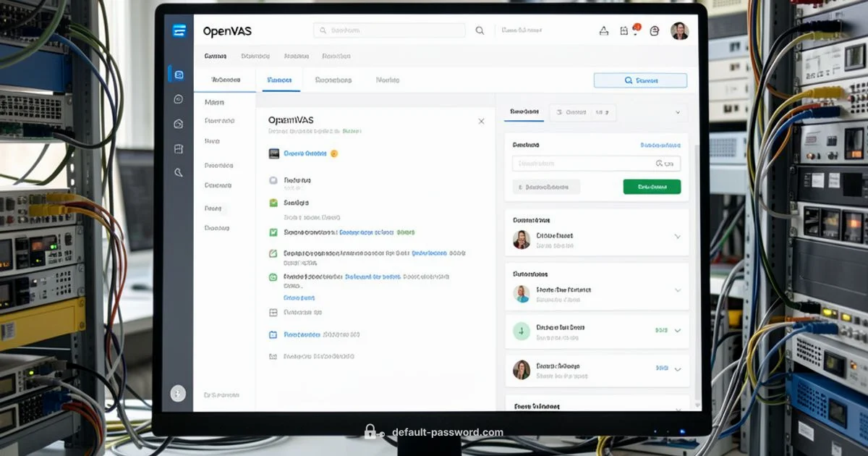
Task: Open the dropdown chevron right of the right-panel tabs
Action: click(x=678, y=113)
